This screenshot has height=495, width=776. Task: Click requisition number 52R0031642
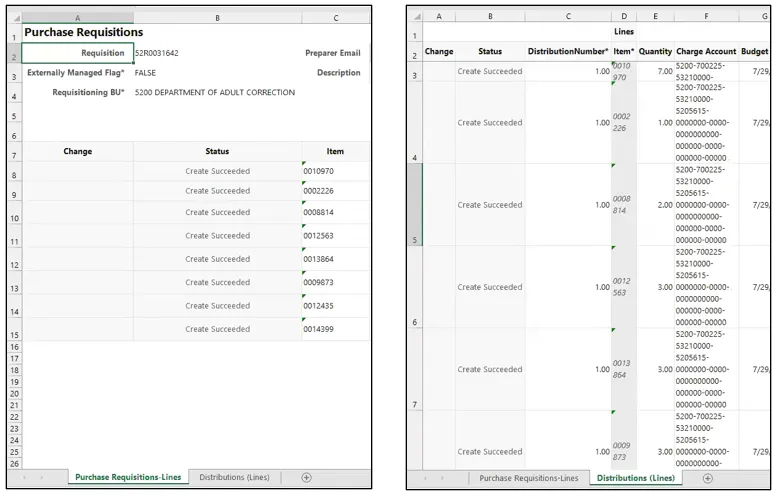[157, 53]
